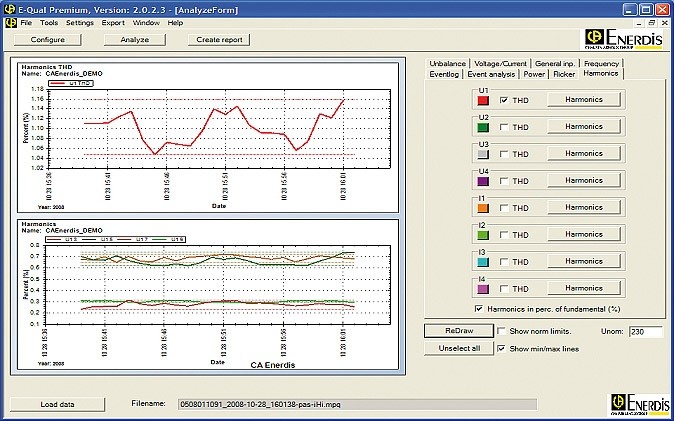This screenshot has height=421, width=674.
Task: Enable THD checkbox for U4
Action: tap(504, 181)
